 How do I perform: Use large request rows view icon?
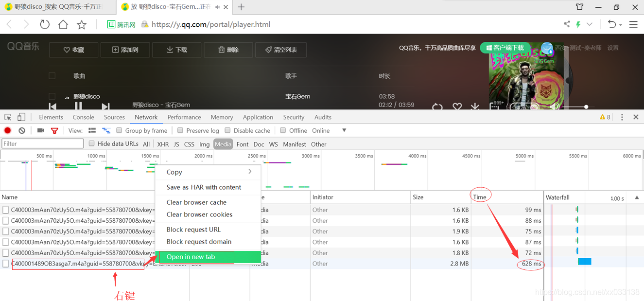(x=92, y=130)
